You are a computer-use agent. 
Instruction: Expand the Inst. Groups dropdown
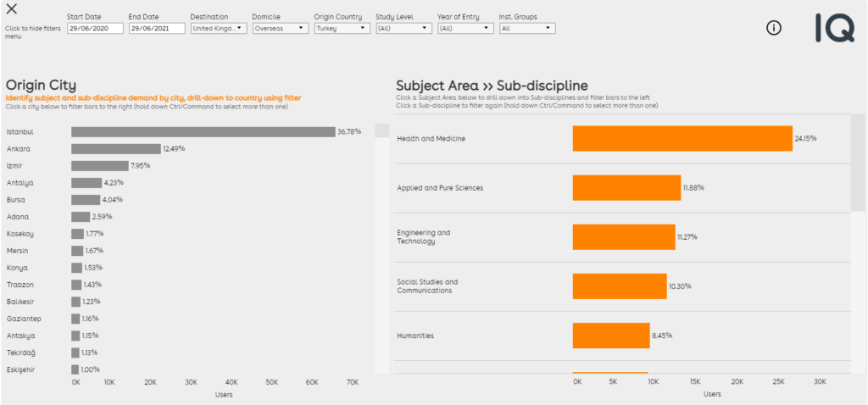coord(526,28)
